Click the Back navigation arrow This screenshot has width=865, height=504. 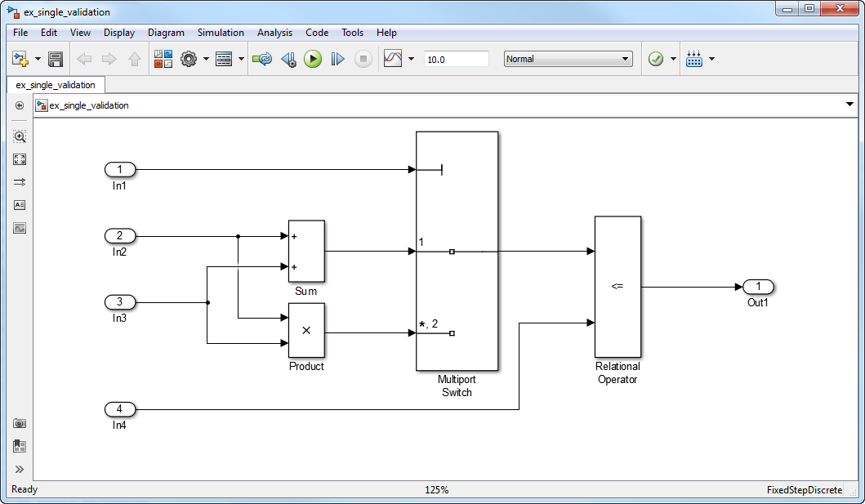click(84, 59)
